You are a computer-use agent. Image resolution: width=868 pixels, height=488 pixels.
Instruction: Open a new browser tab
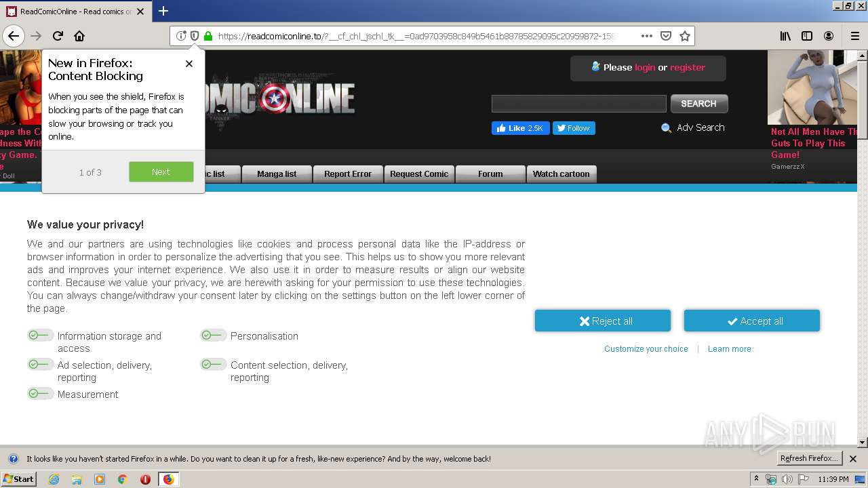[163, 11]
